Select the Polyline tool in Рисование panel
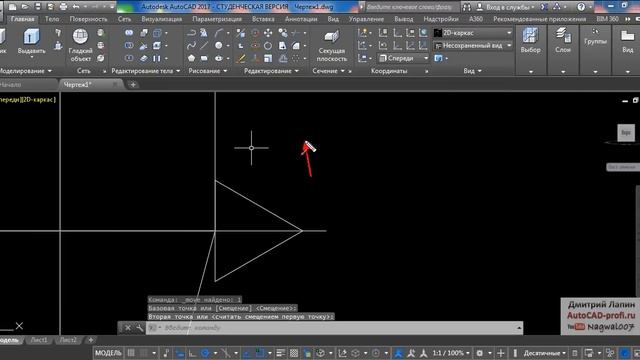Image resolution: width=640 pixels, height=360 pixels. (191, 33)
